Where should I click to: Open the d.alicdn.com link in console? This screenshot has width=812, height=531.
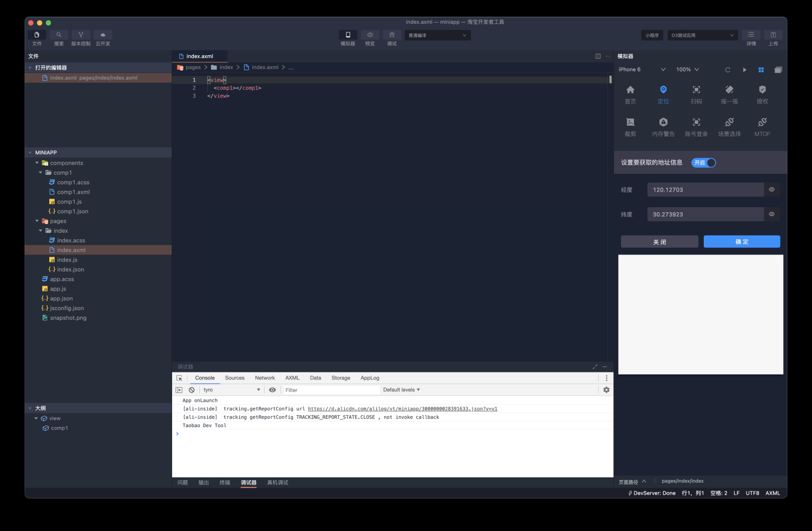pos(402,409)
